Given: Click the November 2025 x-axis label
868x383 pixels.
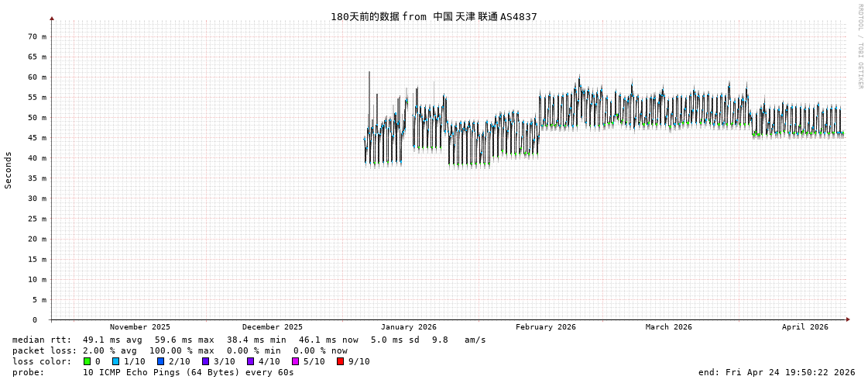Looking at the screenshot, I should tap(139, 327).
